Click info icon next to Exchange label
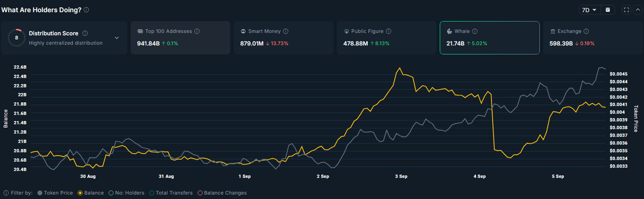Viewport: 644px width, 199px height. click(586, 31)
